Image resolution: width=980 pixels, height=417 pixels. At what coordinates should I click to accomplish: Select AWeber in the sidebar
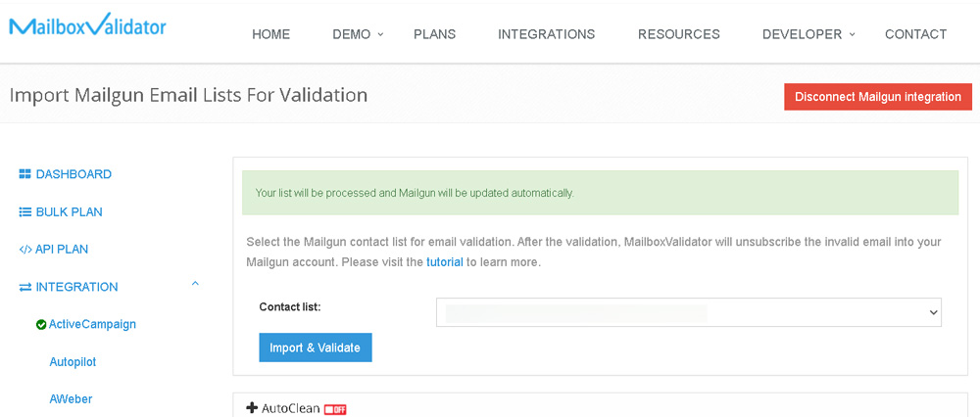pos(71,399)
